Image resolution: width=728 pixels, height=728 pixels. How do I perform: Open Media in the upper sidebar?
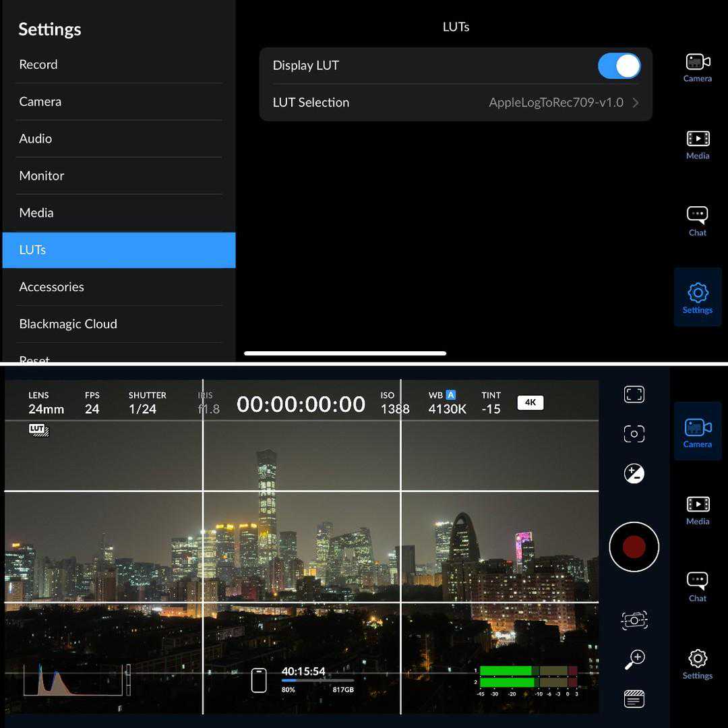point(697,145)
